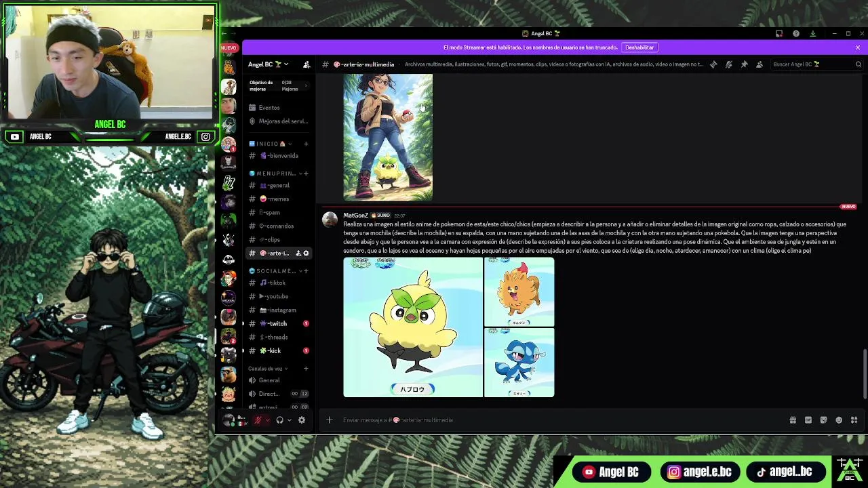Open the help question mark icon
This screenshot has width=868, height=488.
796,33
